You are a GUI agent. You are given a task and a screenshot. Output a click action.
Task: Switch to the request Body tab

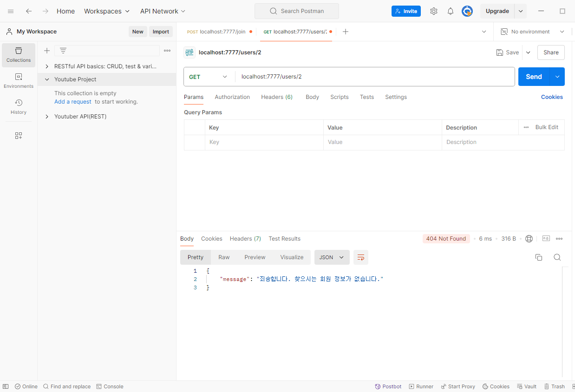coord(312,97)
